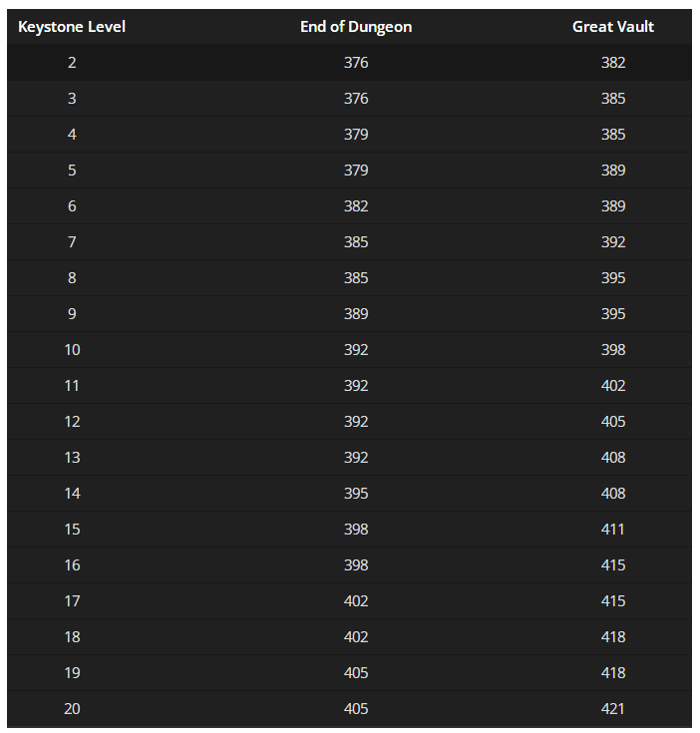Select keystone level 2 row number
This screenshot has width=700, height=733.
(x=72, y=63)
